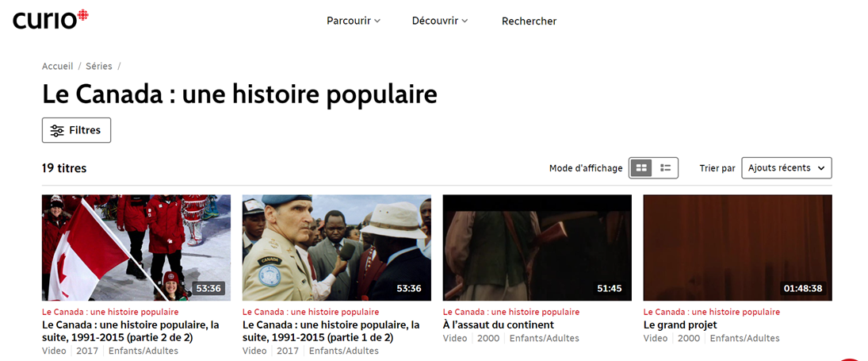The height and width of the screenshot is (361, 868).
Task: Open title 'la suite, 1991-2015 (partie 2 de 2)'
Action: coord(131,331)
